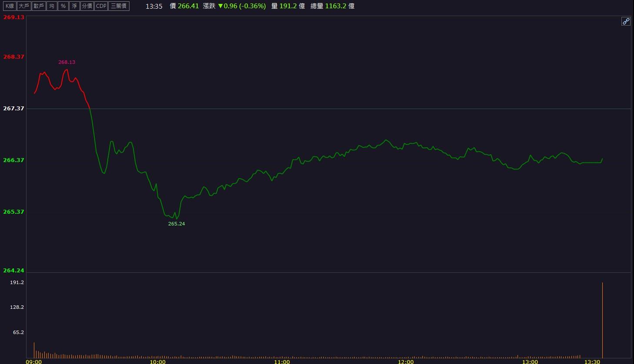Click the 265.24 low price label

pyautogui.click(x=176, y=224)
